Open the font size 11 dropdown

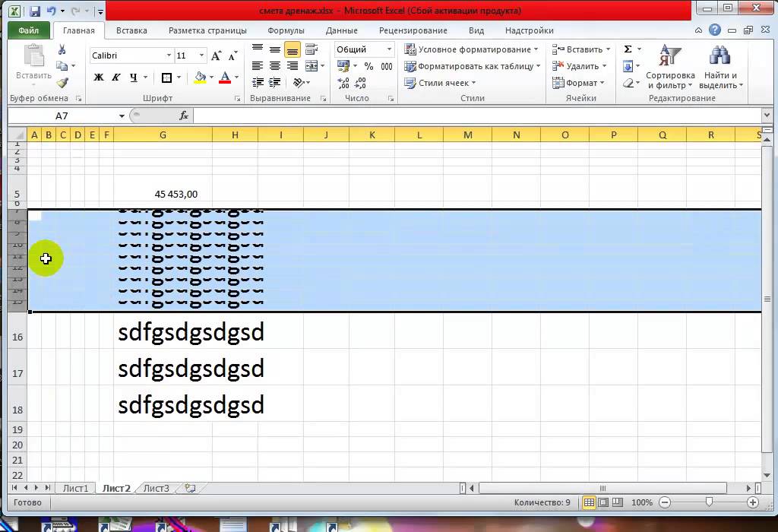(x=201, y=55)
